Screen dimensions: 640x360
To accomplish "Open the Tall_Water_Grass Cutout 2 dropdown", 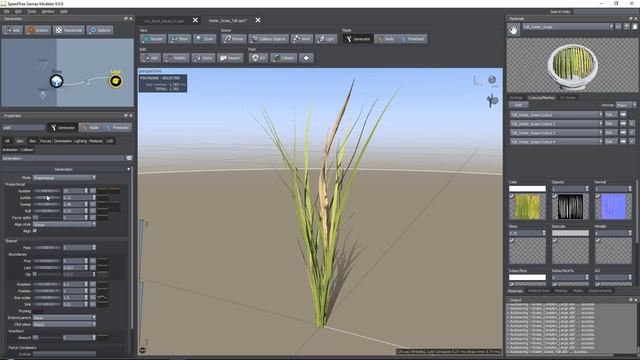I will 556,124.
